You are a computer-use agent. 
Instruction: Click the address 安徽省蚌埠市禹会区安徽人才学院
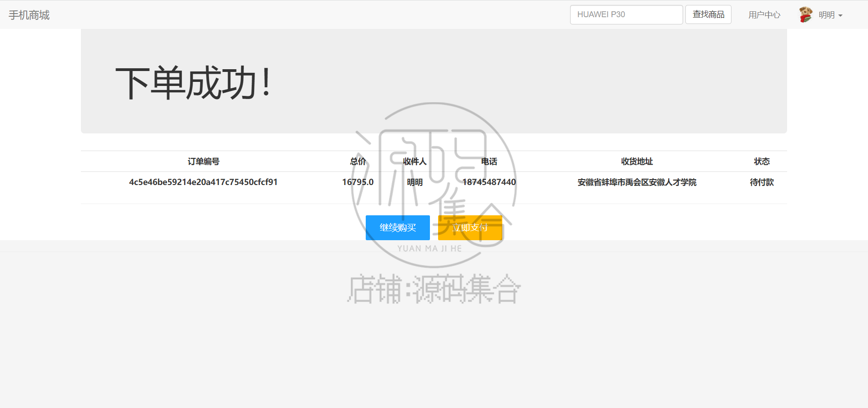pyautogui.click(x=637, y=182)
